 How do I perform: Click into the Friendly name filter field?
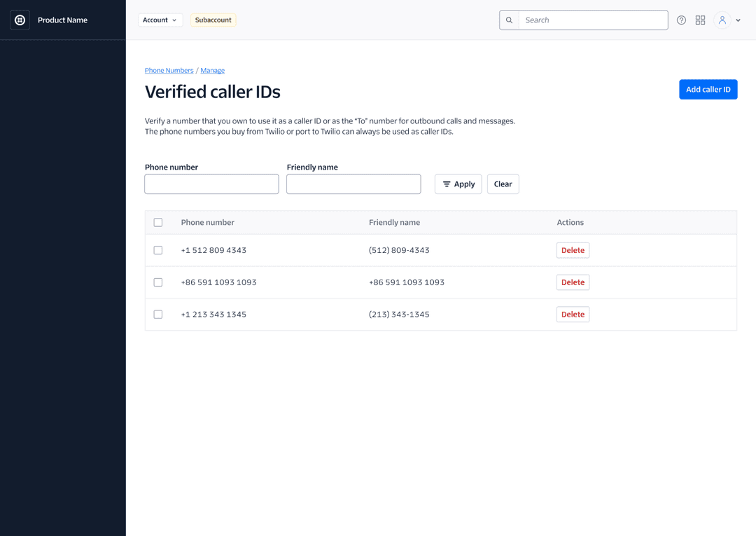coord(353,184)
